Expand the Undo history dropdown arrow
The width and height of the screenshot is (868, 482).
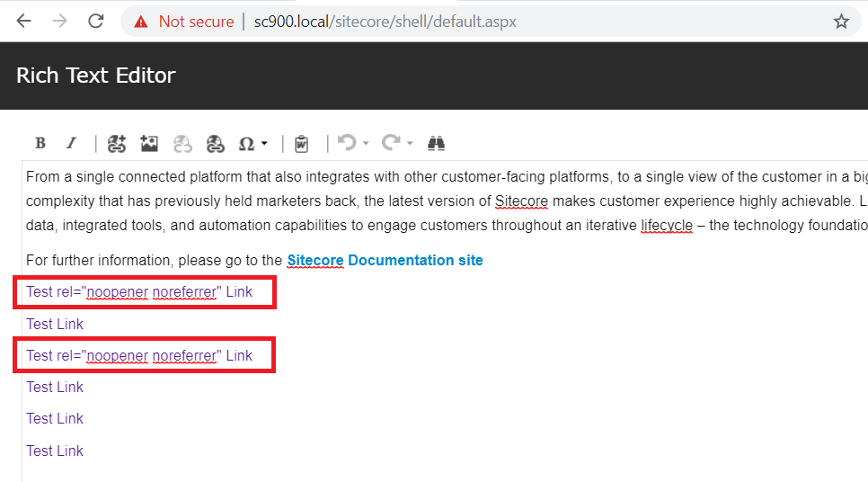366,144
